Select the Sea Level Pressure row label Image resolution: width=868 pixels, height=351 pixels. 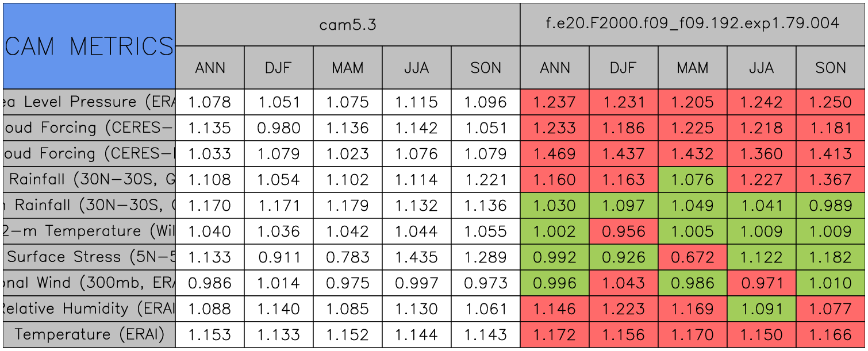click(x=89, y=102)
